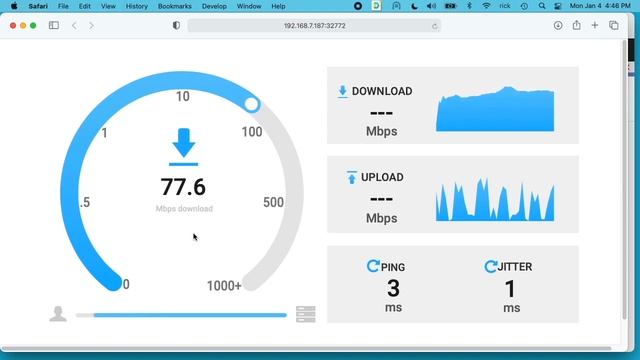Click the user name rick in menu bar
This screenshot has height=360, width=640.
(x=505, y=6)
